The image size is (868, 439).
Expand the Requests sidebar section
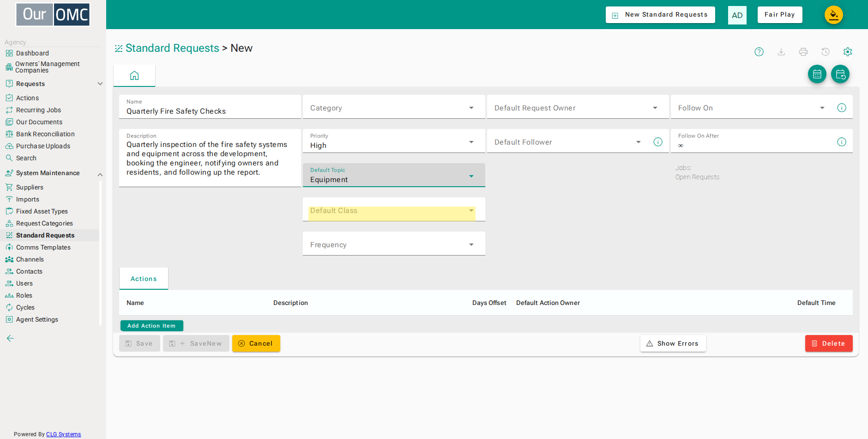(54, 84)
